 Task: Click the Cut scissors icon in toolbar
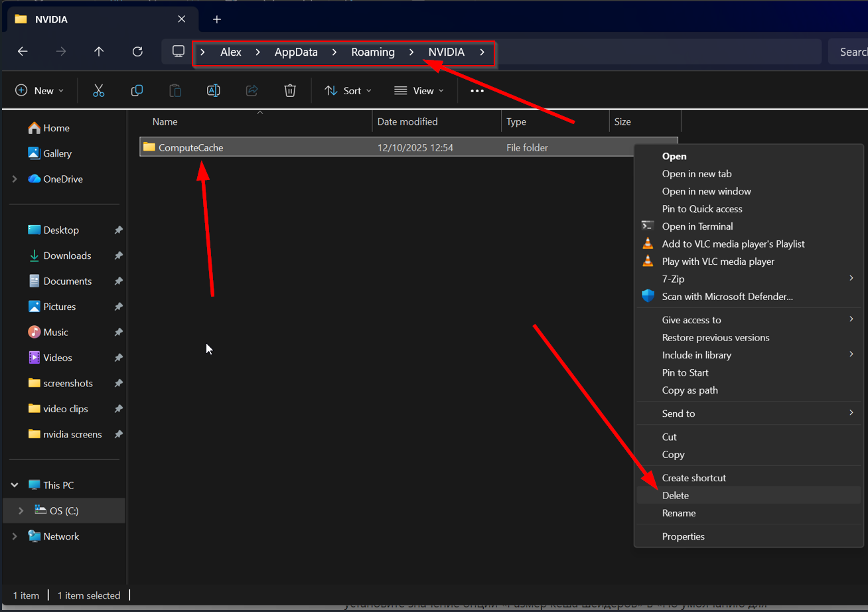[99, 91]
